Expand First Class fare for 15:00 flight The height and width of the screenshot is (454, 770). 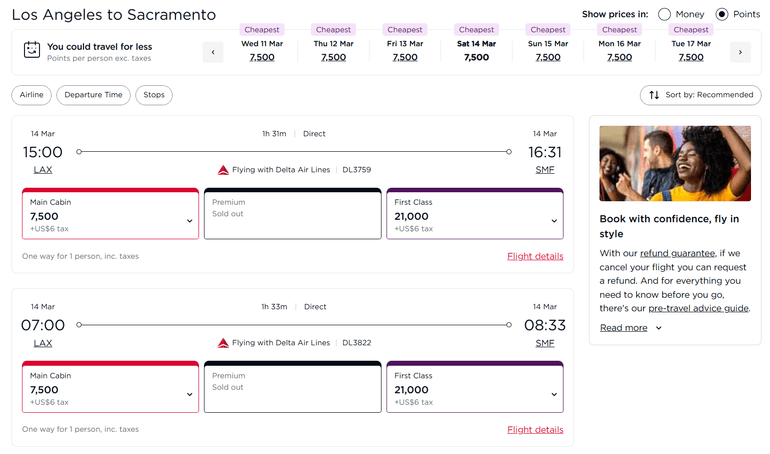(554, 221)
